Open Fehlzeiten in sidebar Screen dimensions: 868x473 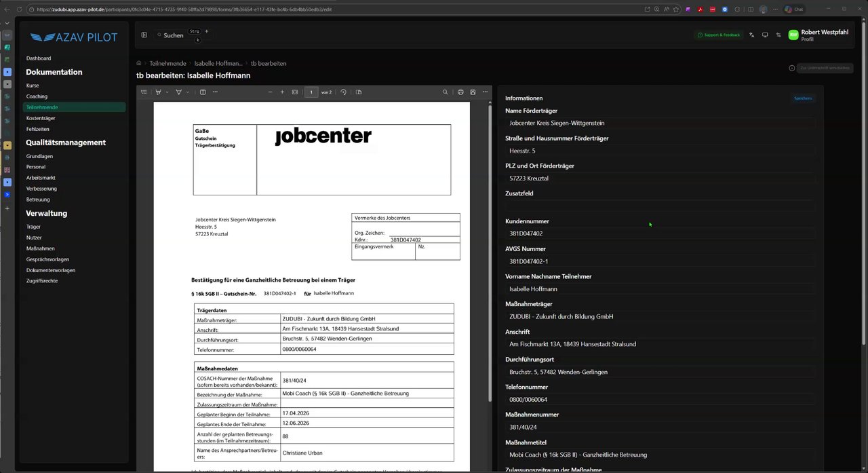[37, 129]
